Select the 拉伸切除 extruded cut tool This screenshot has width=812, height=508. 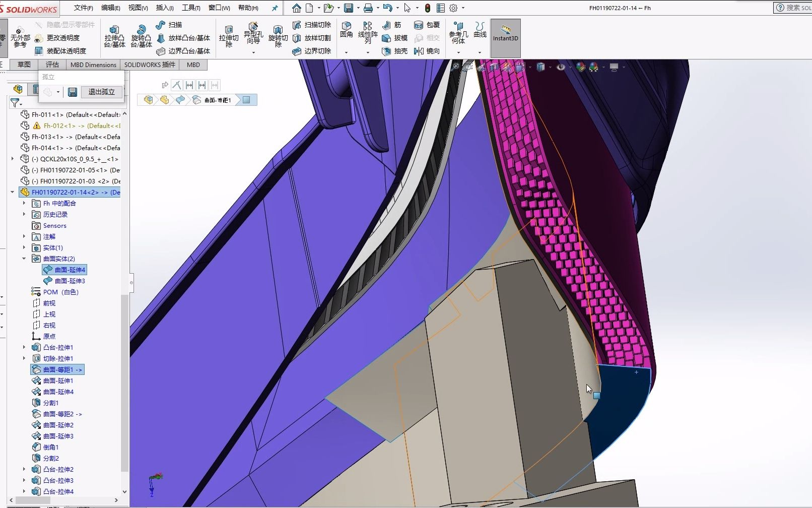tap(229, 36)
